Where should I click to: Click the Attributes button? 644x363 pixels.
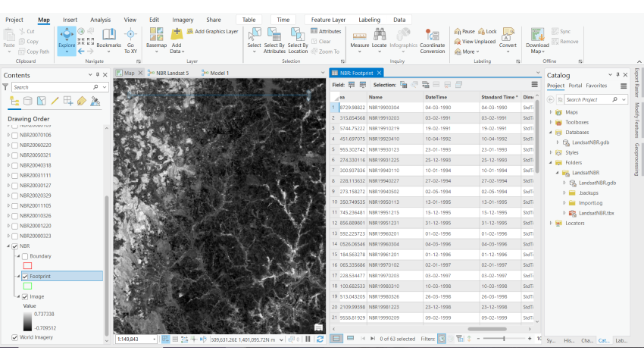[x=326, y=31]
